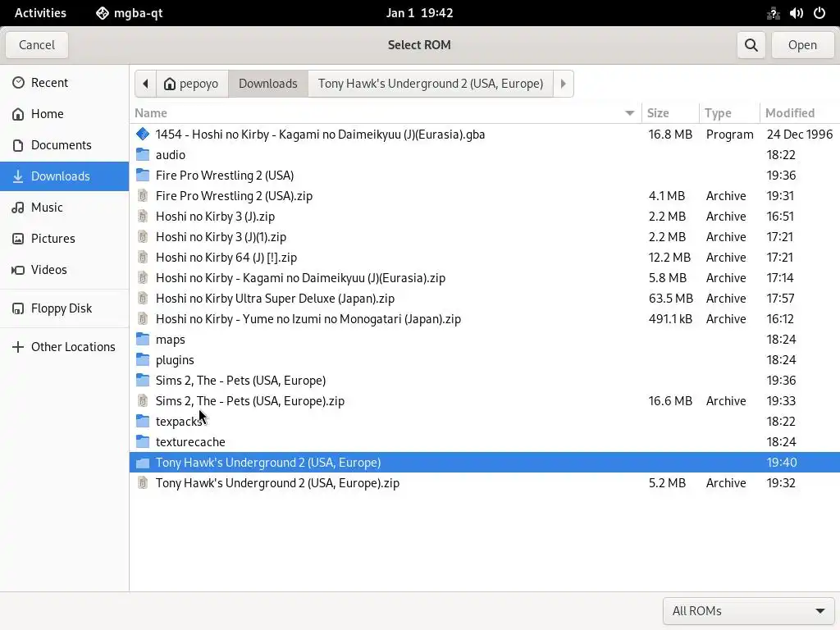
Task: Select the texpacks folder row
Action: coord(484,422)
